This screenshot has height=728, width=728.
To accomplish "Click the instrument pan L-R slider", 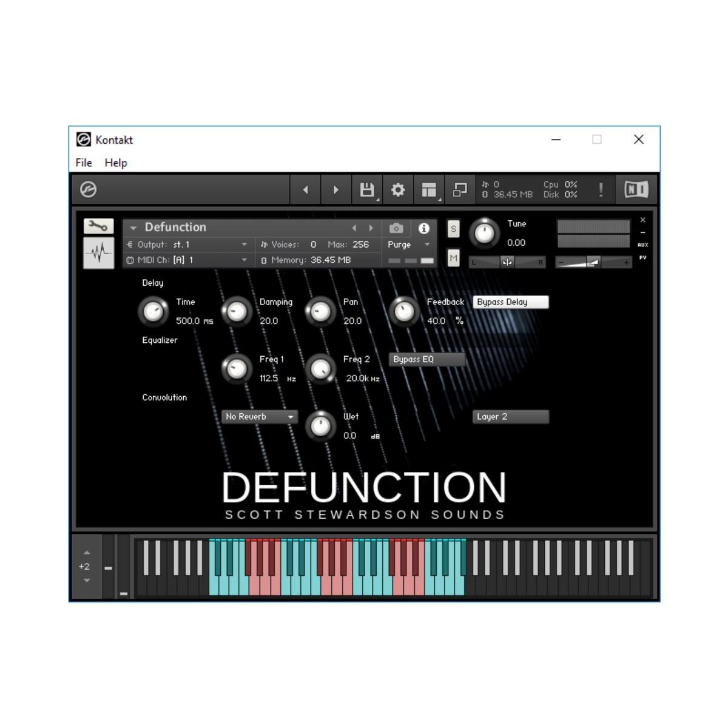I will (507, 262).
